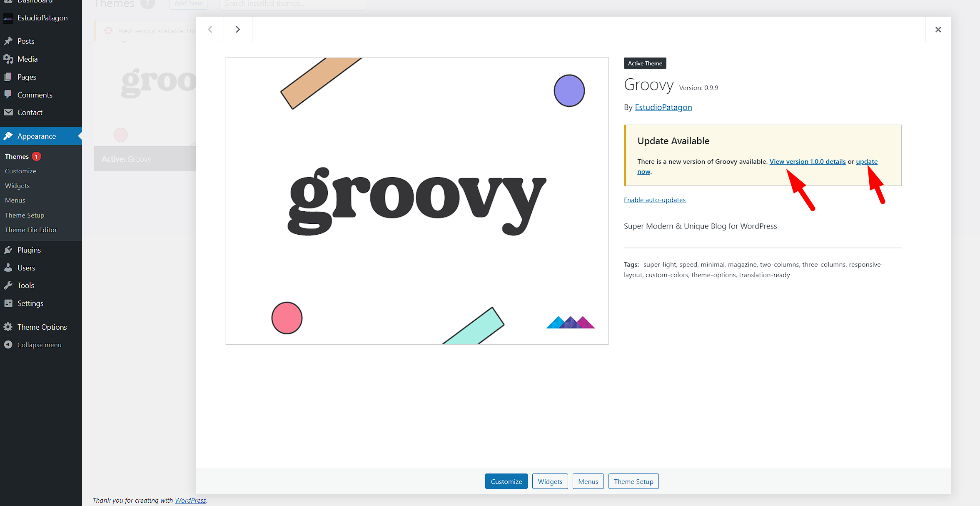Click Theme Setup button at bottom
The height and width of the screenshot is (506, 980).
[633, 481]
